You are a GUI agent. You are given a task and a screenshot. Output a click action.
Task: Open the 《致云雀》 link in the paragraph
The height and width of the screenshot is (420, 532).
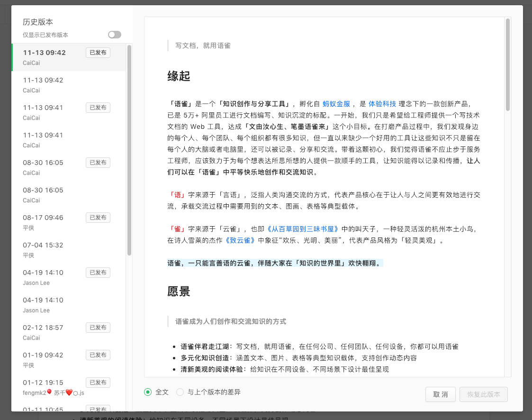(x=241, y=240)
